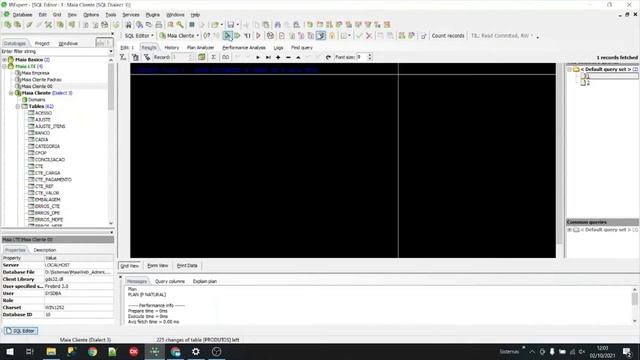The width and height of the screenshot is (640, 360).
Task: Refresh results with the circular arrow icon
Action: click(328, 57)
